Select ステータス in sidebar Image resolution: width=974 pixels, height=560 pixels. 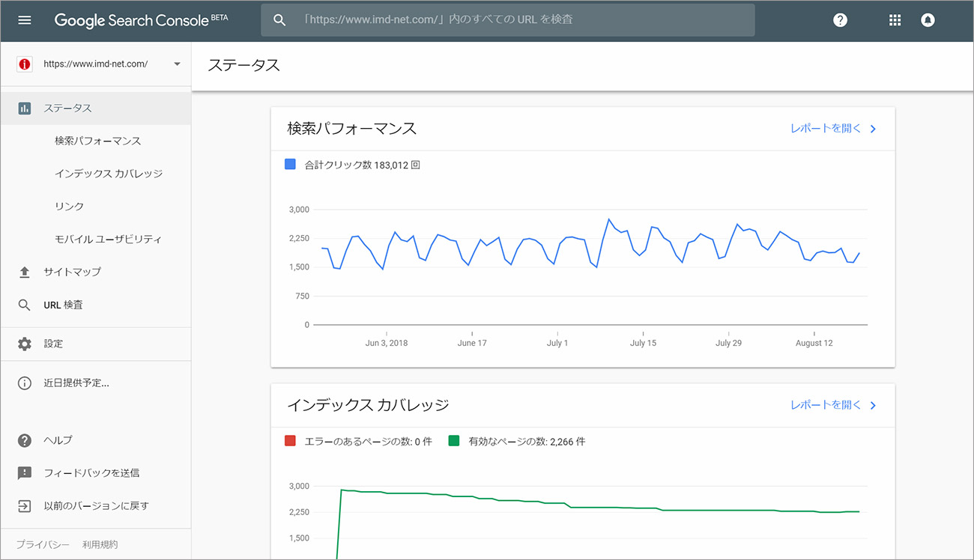(x=95, y=109)
